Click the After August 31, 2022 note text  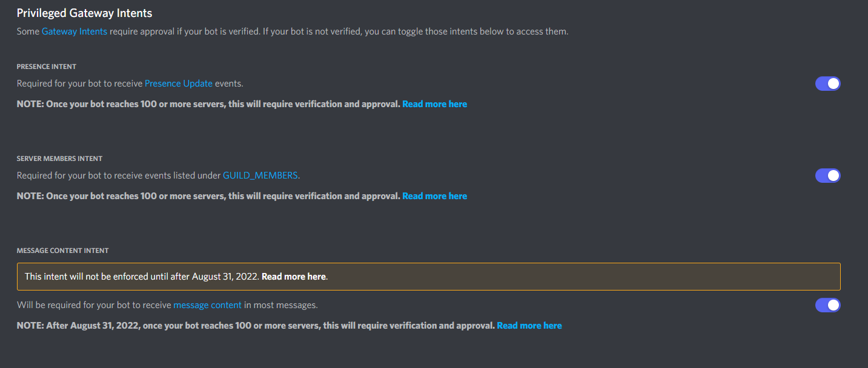click(x=256, y=326)
